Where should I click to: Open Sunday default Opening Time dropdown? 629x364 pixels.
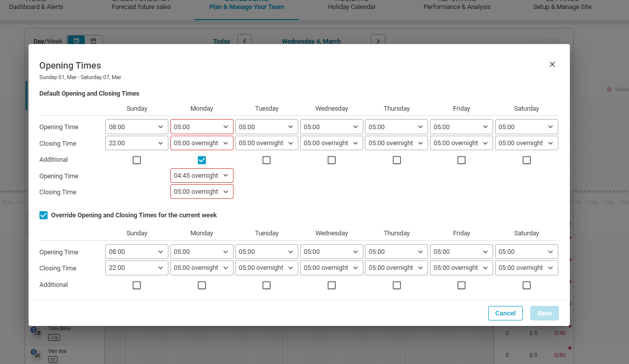[137, 127]
